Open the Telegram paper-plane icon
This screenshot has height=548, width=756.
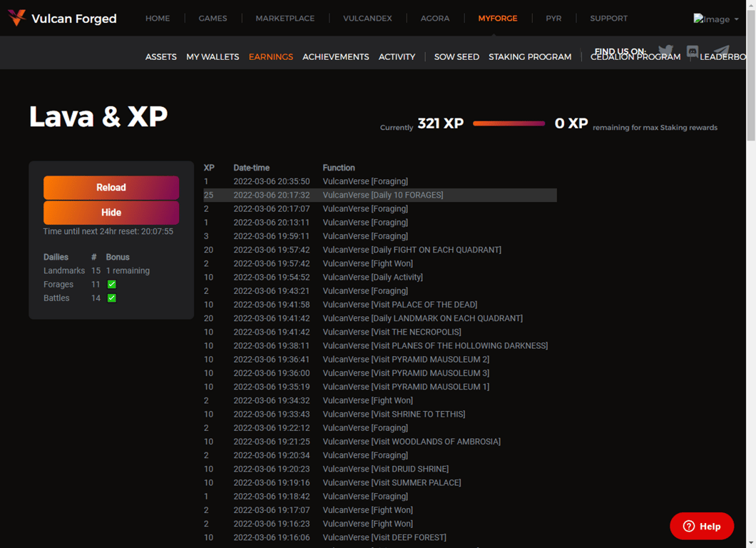pyautogui.click(x=721, y=51)
